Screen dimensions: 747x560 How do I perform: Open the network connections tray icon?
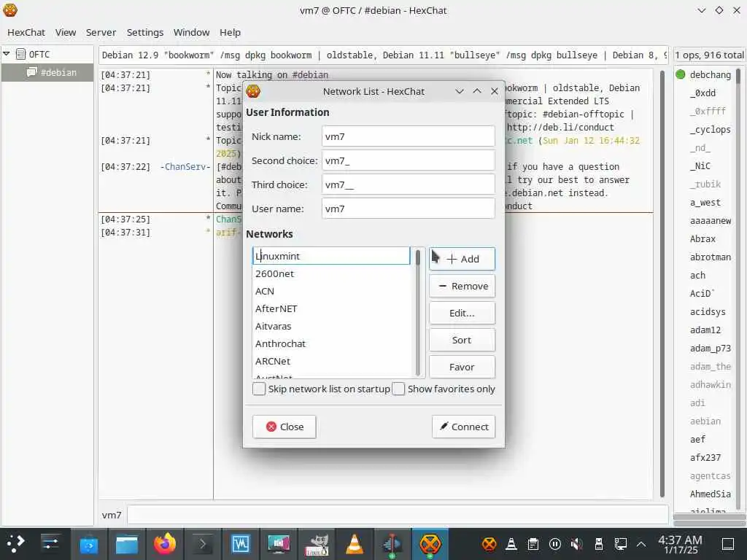coord(621,543)
